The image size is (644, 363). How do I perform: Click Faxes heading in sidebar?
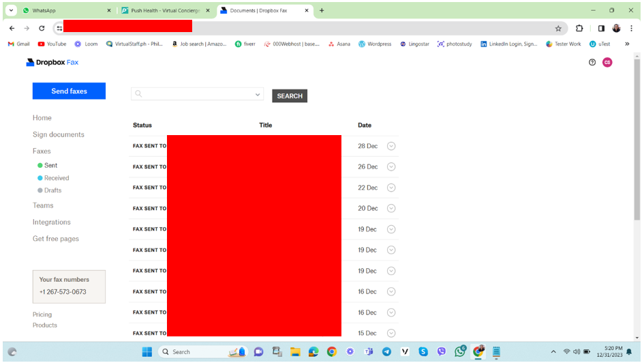(x=42, y=151)
